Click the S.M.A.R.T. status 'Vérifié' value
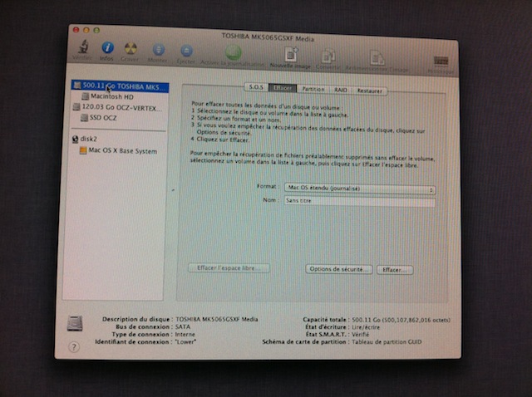Viewport: 532px width, 397px height. pos(360,335)
